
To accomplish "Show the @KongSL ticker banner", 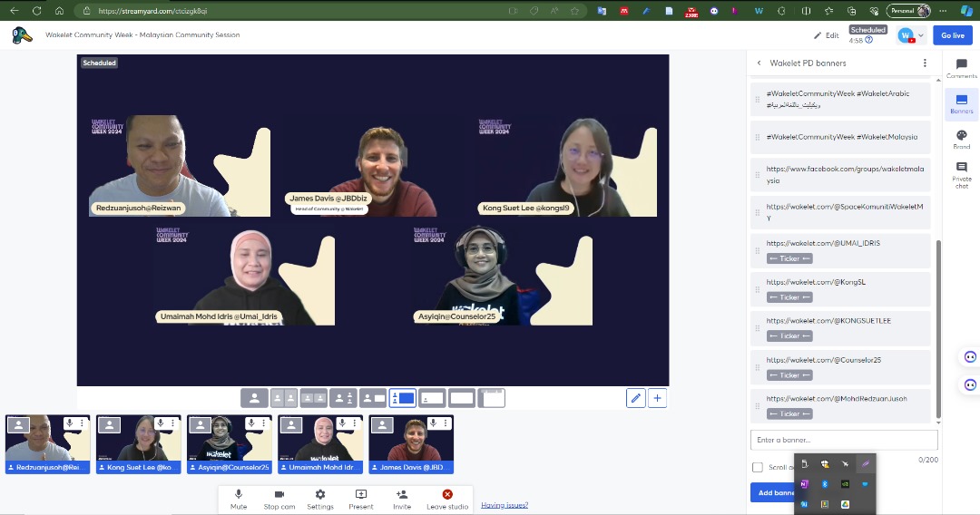I will 840,289.
